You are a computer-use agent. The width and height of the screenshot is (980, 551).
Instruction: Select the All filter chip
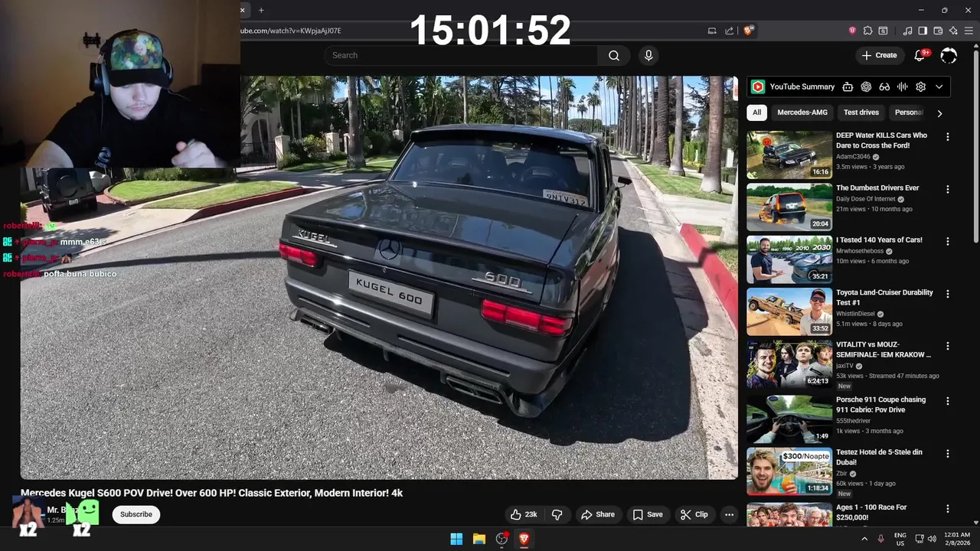pyautogui.click(x=756, y=112)
